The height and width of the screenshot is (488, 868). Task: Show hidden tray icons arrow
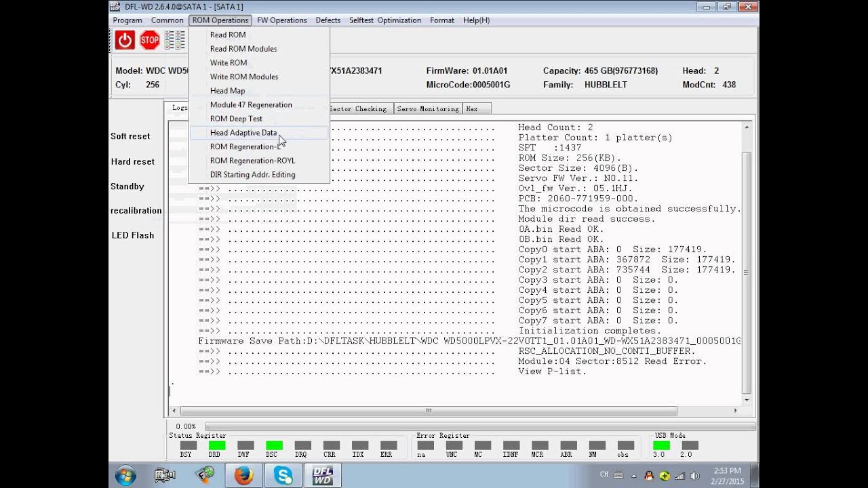[633, 476]
